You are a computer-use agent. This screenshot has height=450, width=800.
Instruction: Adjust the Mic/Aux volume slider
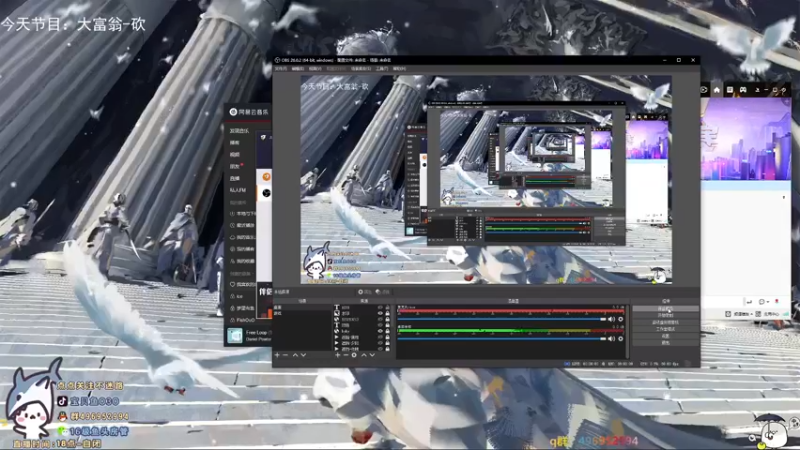(x=502, y=319)
